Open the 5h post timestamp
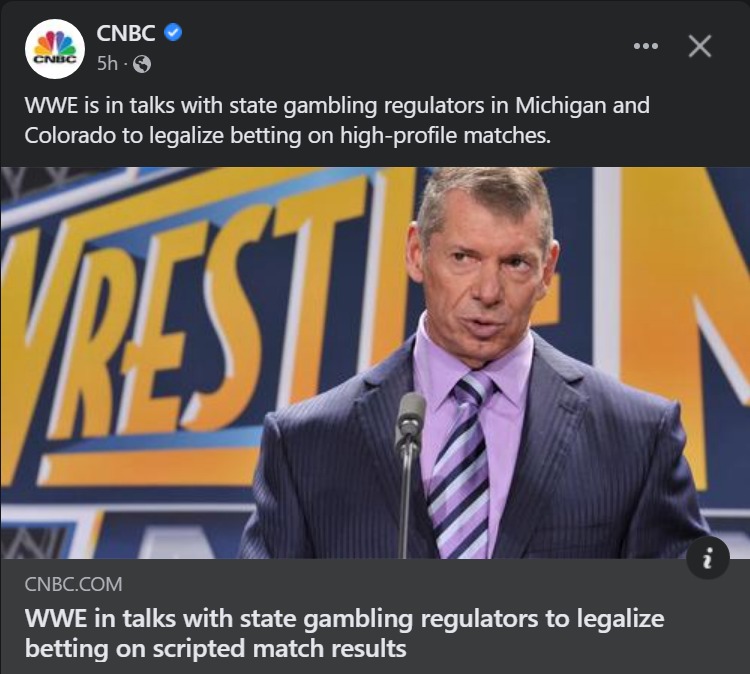Screen dimensions: 750x674 tap(107, 63)
